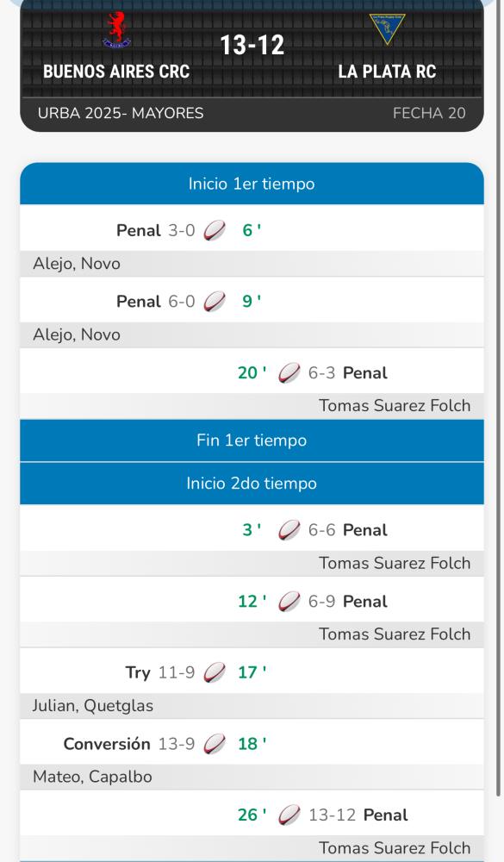Image resolution: width=504 pixels, height=862 pixels.
Task: Click the La Plata RC yellow triangle crest
Action: (x=388, y=29)
